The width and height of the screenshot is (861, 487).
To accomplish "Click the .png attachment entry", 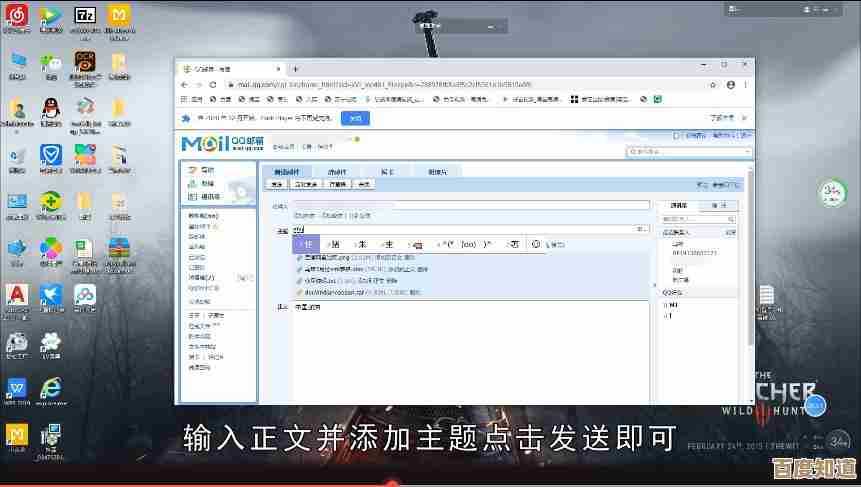I will (x=355, y=257).
